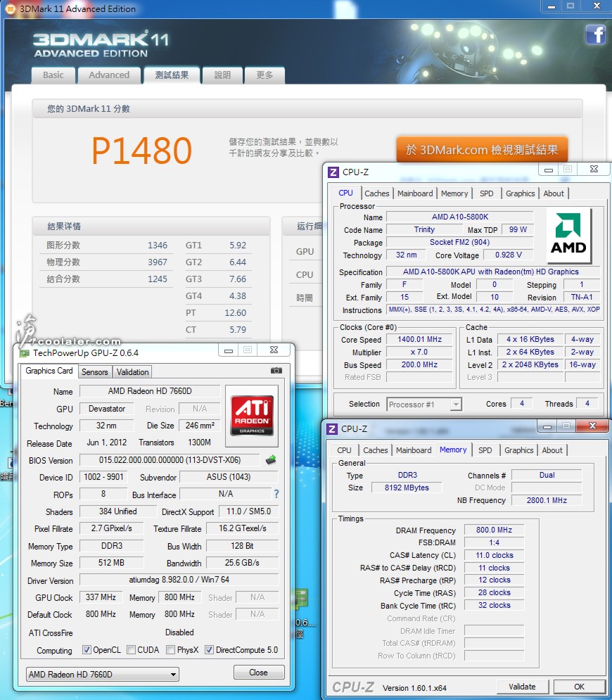612x700 pixels.
Task: Click the P1480 score in 3DMark
Action: (x=142, y=151)
